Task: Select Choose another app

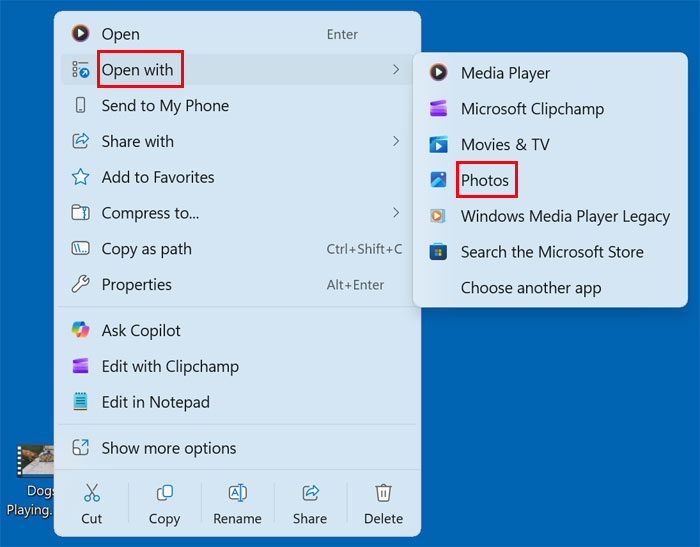Action: tap(550, 288)
